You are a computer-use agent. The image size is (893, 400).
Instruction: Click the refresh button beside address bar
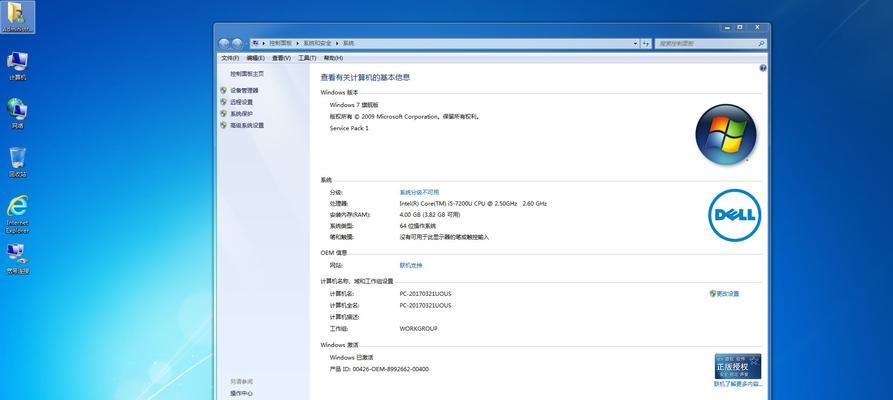point(646,43)
